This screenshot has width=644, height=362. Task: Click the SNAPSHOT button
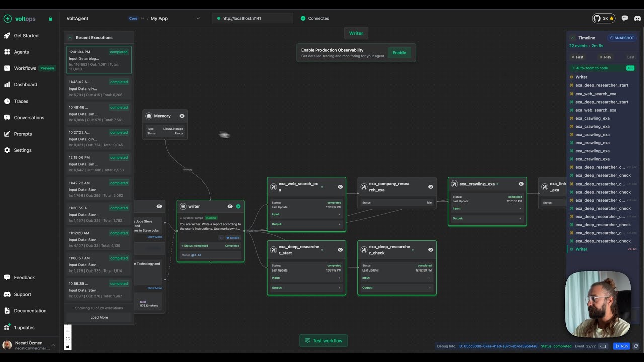coord(622,38)
